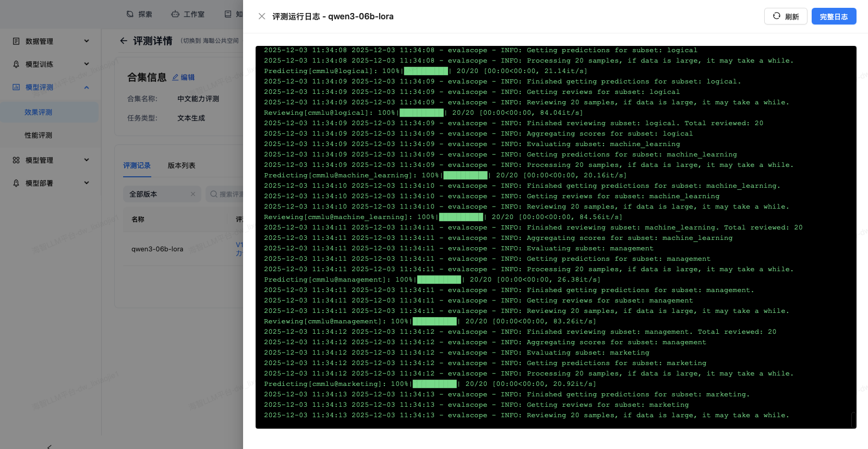Viewport: 868px width, 449px height.
Task: Switch to the 版本列表 tab
Action: click(182, 165)
